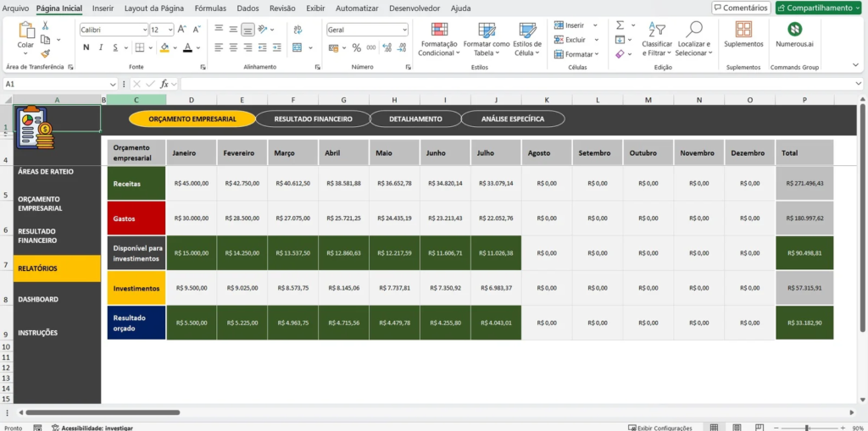Open the Formatação Condicional dropdown
Viewport: 868px width, 431px height.
[x=439, y=38]
